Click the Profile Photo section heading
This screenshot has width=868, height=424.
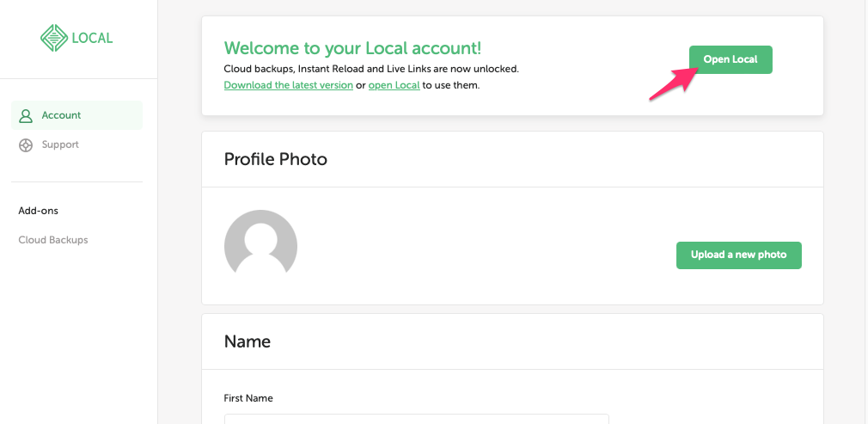click(275, 159)
